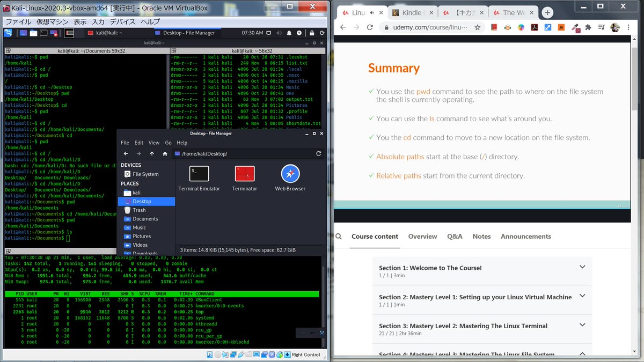Open the VirtualBox ヘルプ menu
This screenshot has width=644, height=362.
(x=150, y=22)
